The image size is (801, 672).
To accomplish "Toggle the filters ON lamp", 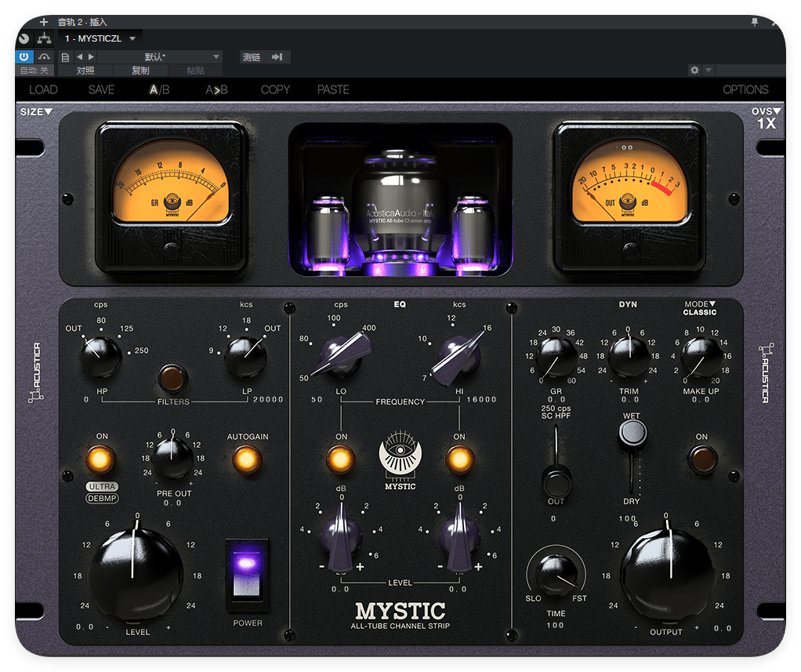I will [100, 459].
